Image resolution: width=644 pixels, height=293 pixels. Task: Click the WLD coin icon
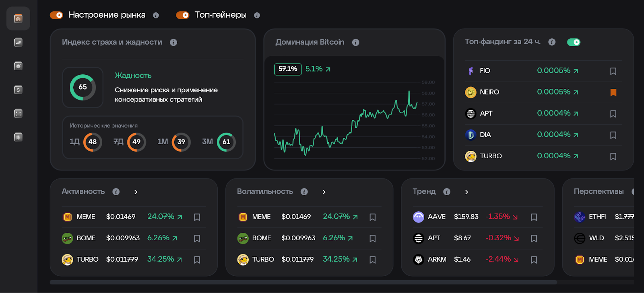coord(579,238)
